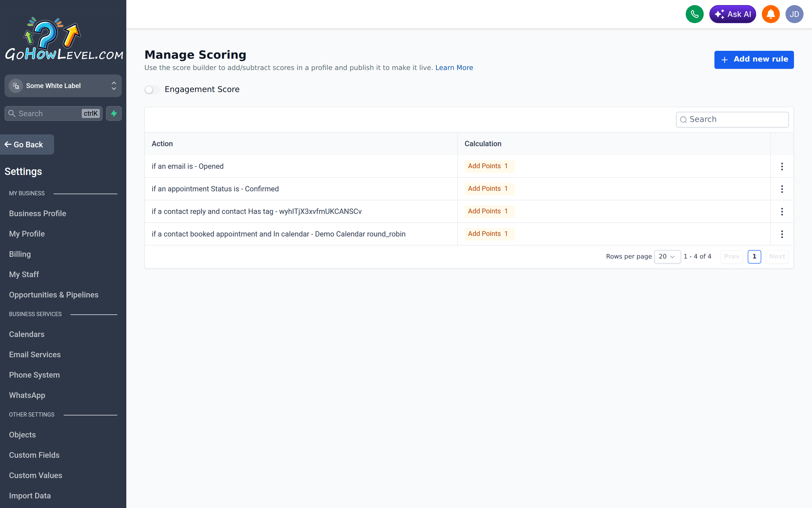Go to My Profile settings

pyautogui.click(x=27, y=234)
